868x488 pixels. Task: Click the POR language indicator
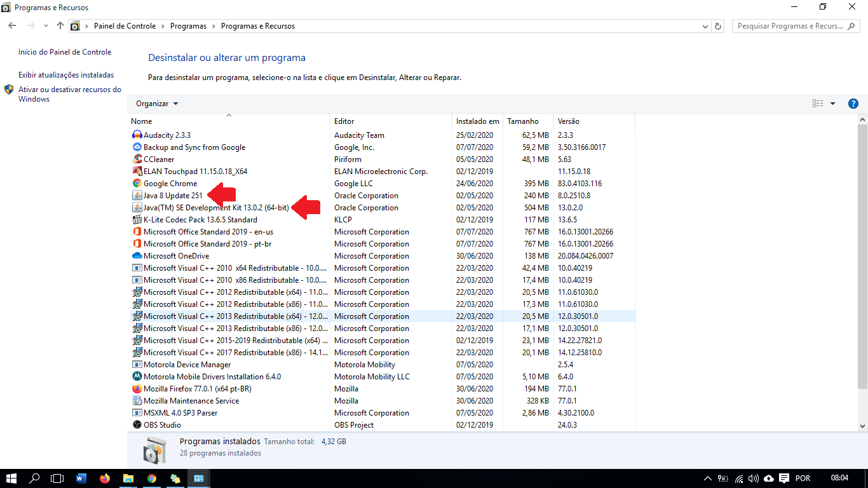[803, 478]
